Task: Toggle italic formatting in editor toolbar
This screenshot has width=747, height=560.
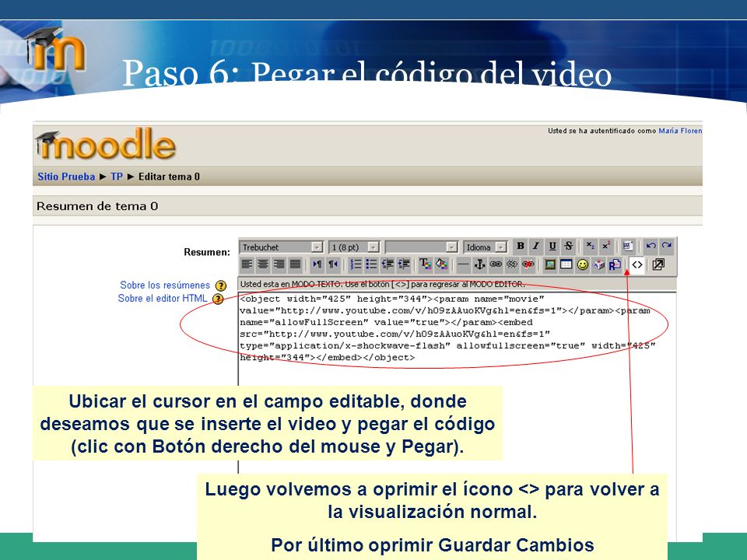Action: coord(536,247)
